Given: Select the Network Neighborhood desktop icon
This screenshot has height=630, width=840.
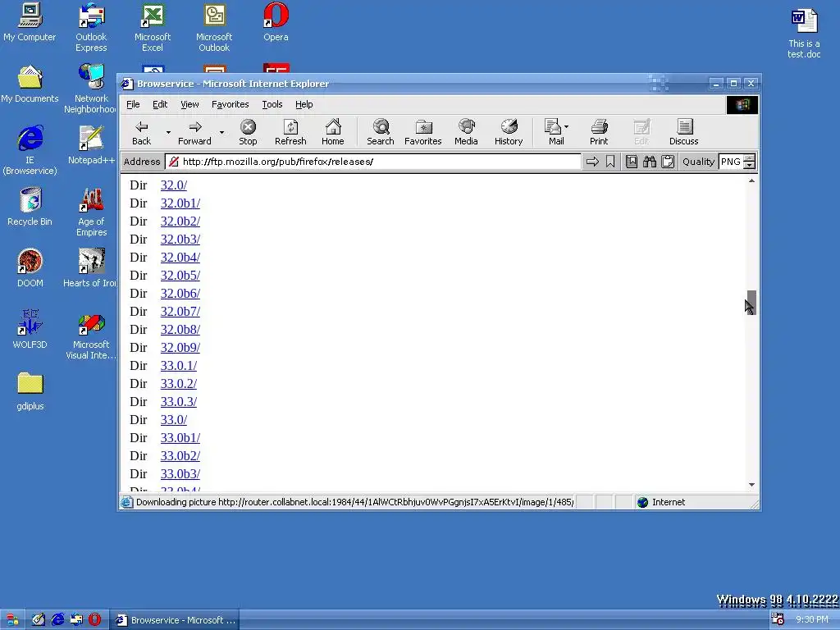Looking at the screenshot, I should pos(90,89).
